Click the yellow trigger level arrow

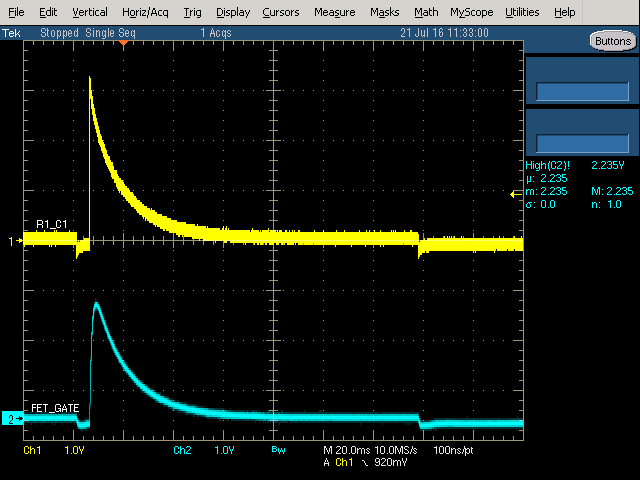point(516,194)
